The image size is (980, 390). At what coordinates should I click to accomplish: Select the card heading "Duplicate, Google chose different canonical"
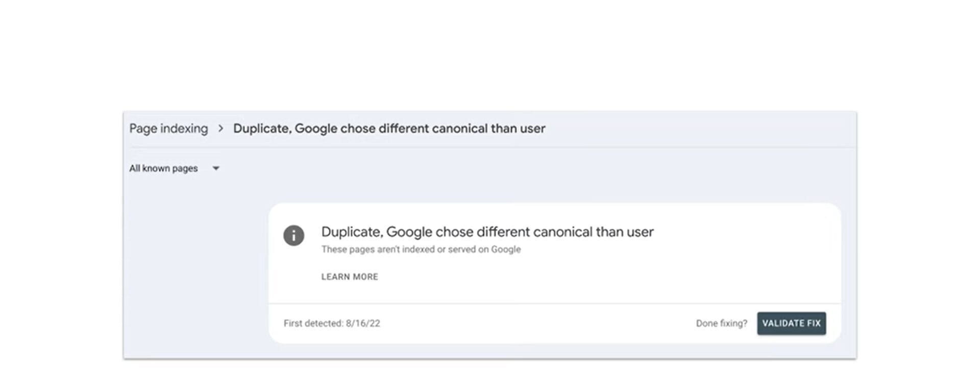click(487, 232)
